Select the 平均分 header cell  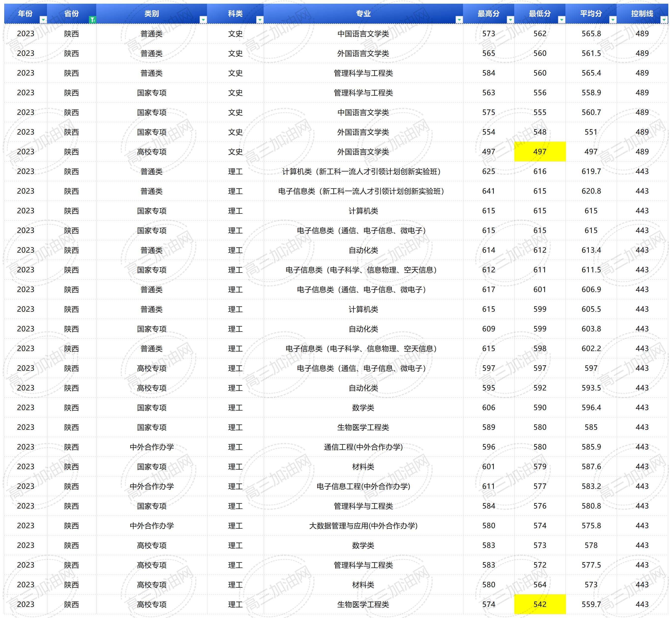pos(591,14)
